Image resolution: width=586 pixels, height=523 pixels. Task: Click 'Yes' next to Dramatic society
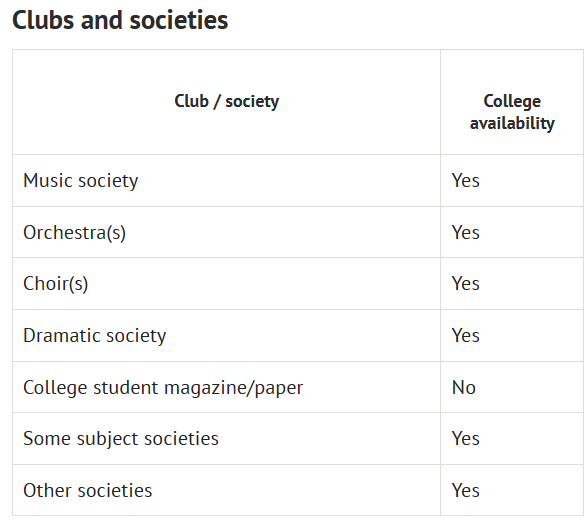tap(465, 336)
